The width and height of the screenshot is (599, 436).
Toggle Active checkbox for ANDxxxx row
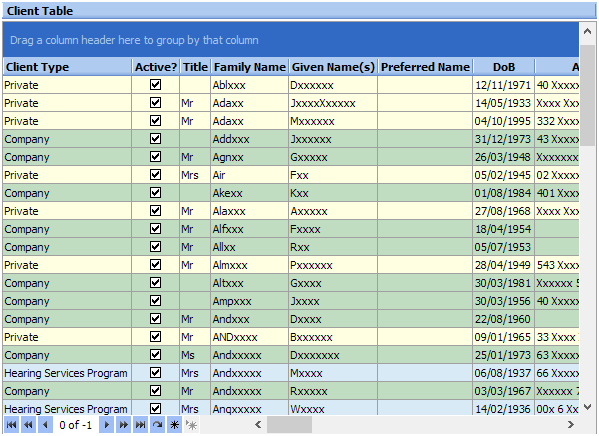pos(155,337)
